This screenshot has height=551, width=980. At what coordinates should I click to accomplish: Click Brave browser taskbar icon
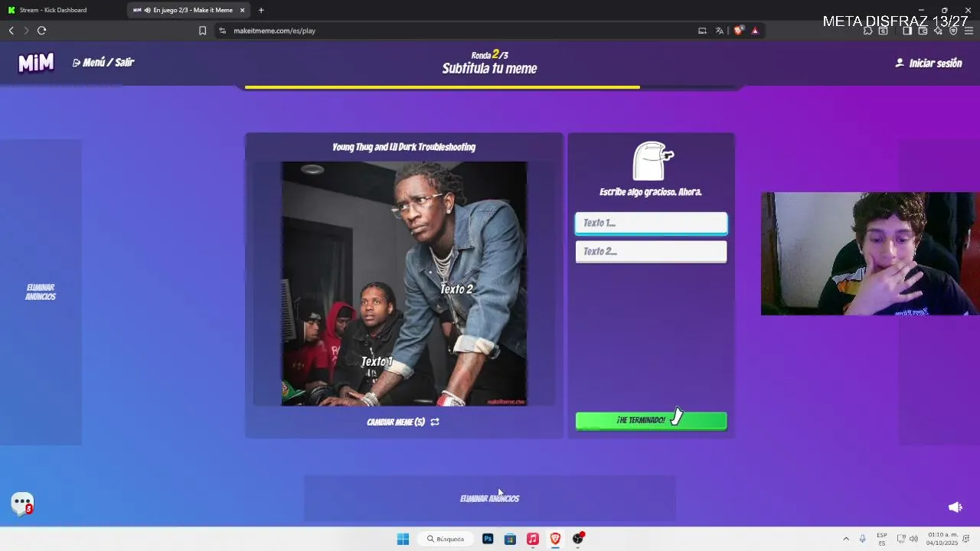click(555, 539)
